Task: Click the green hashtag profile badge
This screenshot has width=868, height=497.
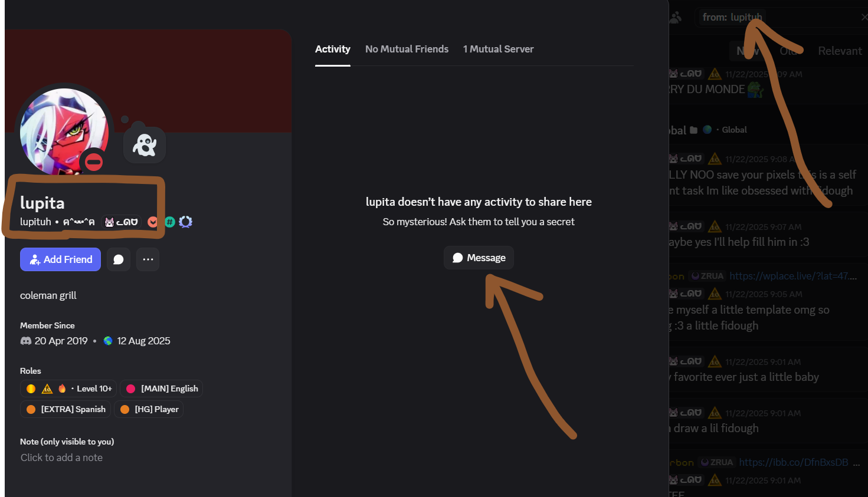Action: pos(170,222)
